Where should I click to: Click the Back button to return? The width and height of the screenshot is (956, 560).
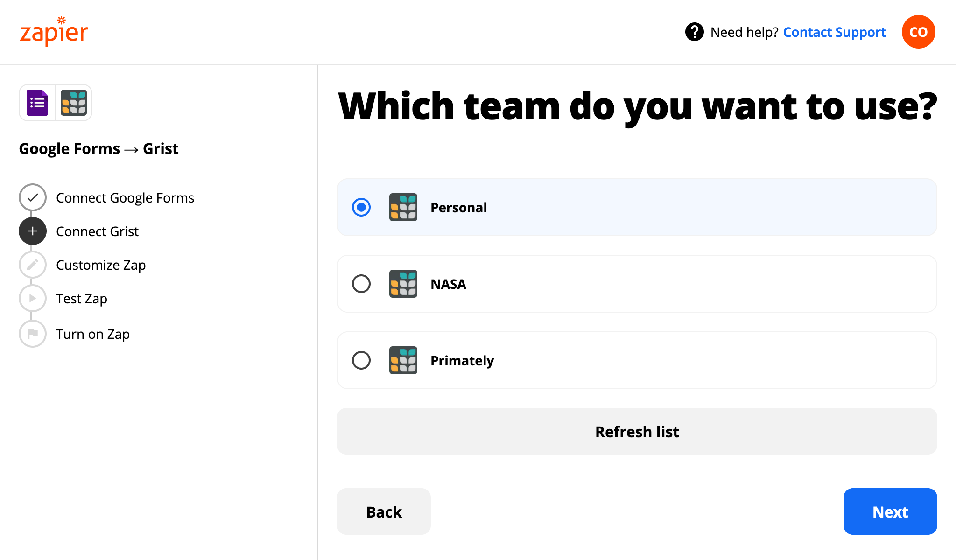pyautogui.click(x=384, y=512)
